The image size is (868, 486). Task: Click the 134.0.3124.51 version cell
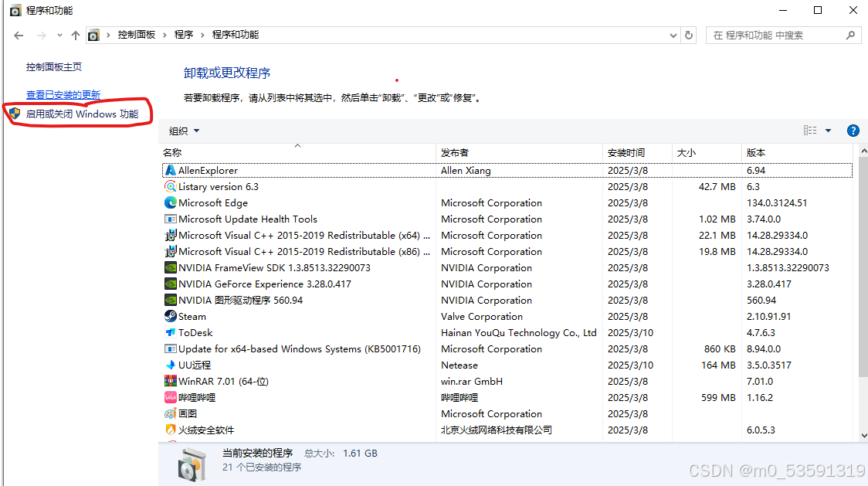coord(777,203)
